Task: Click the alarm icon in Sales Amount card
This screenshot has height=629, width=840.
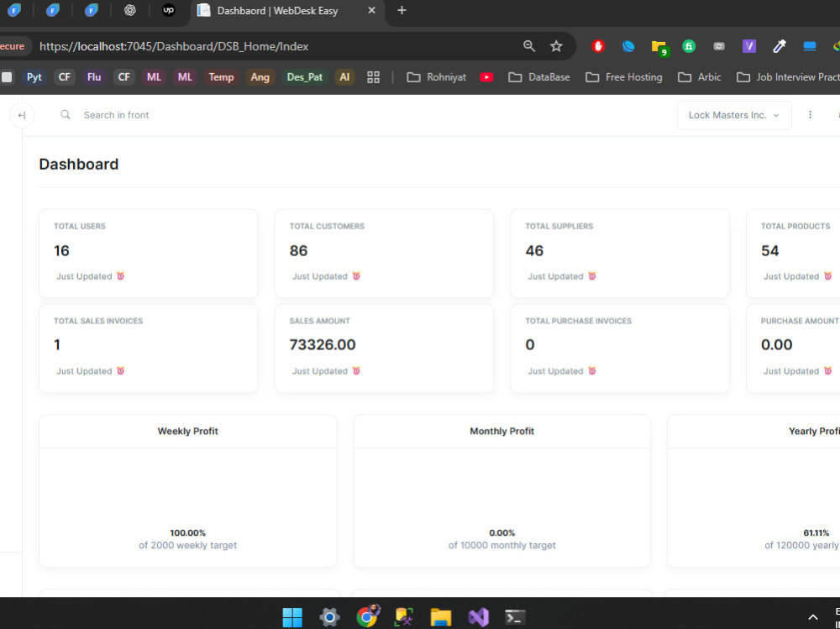Action: 356,370
